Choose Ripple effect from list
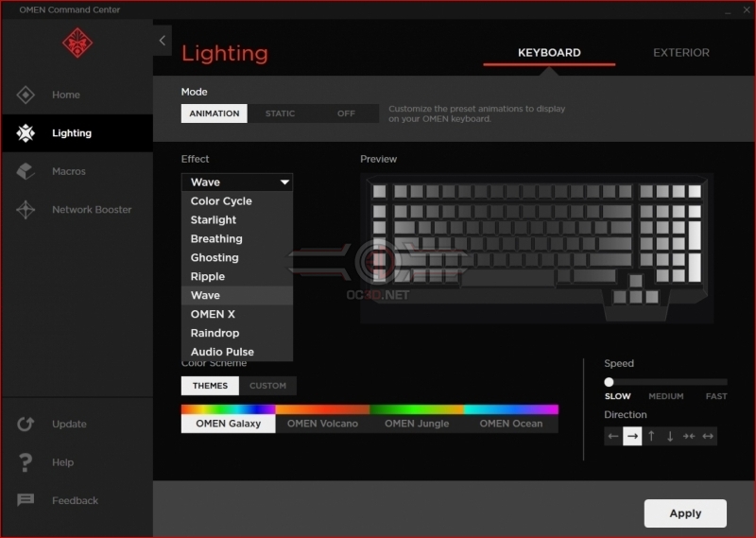 pos(237,276)
